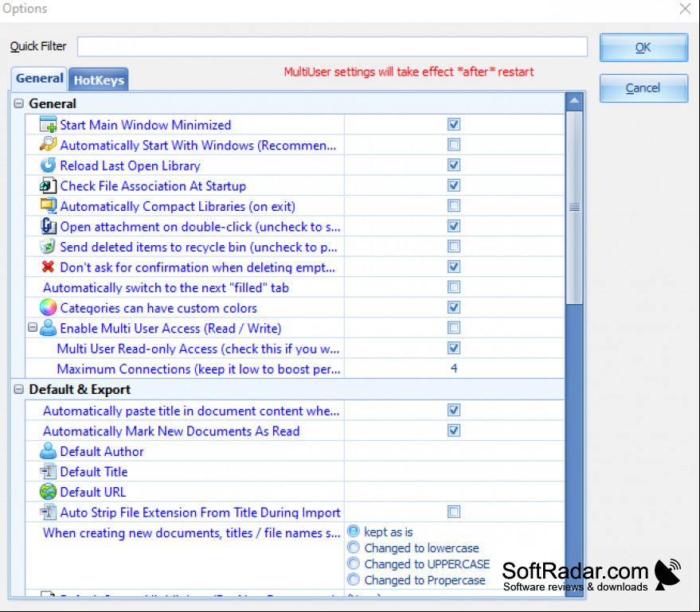Select 'Changed to UPPERCASE' radio option
Screen dimensions: 700x612
click(353, 563)
